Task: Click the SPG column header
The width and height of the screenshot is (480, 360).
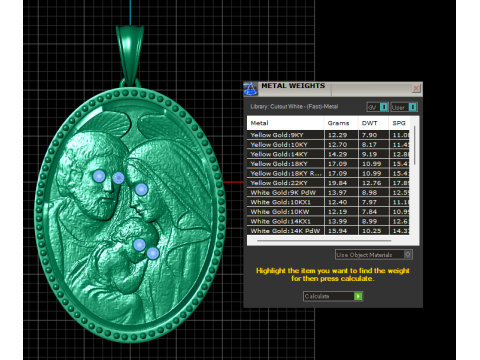Action: click(x=399, y=123)
